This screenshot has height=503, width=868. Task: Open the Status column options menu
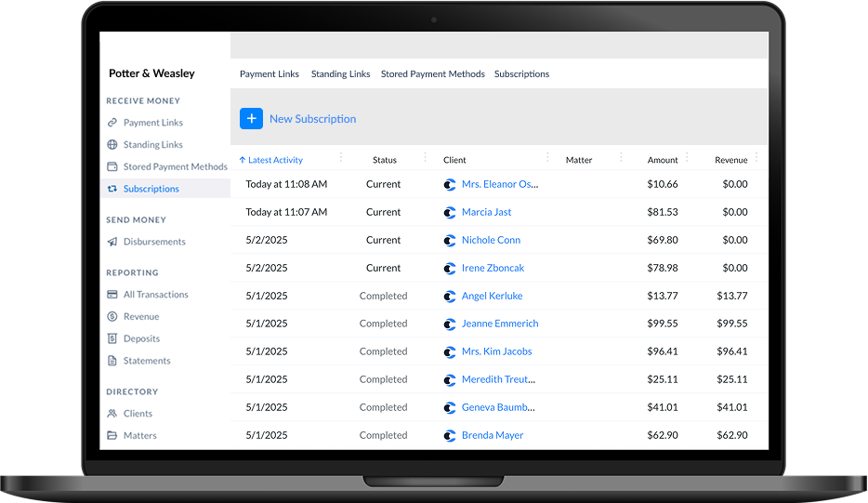(x=426, y=158)
